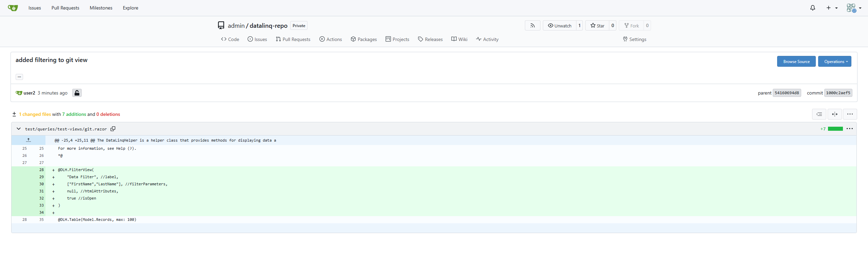This screenshot has width=868, height=270.
Task: Click the admin owner link
Action: pos(236,26)
